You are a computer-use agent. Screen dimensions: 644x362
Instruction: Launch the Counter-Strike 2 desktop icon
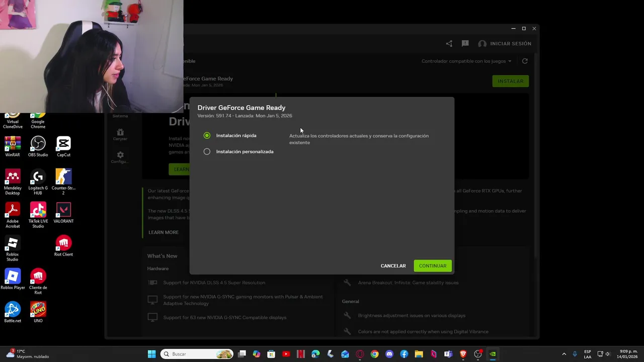click(63, 183)
